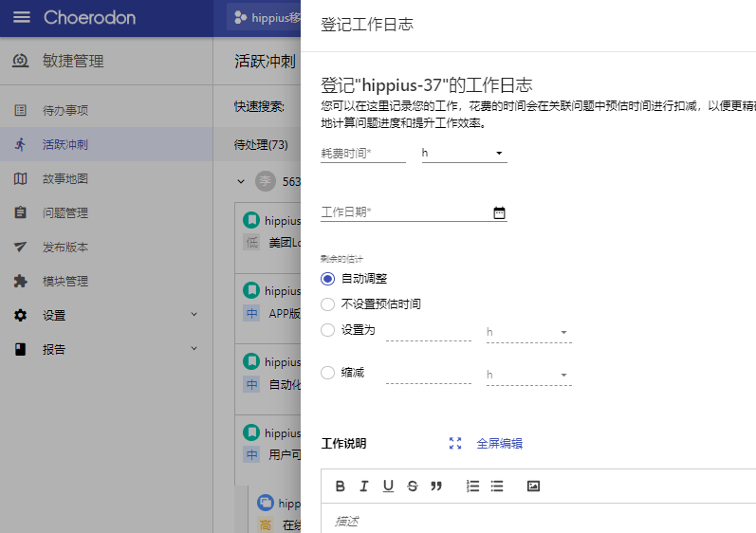Click story icon on the 用户可 card

(251, 432)
